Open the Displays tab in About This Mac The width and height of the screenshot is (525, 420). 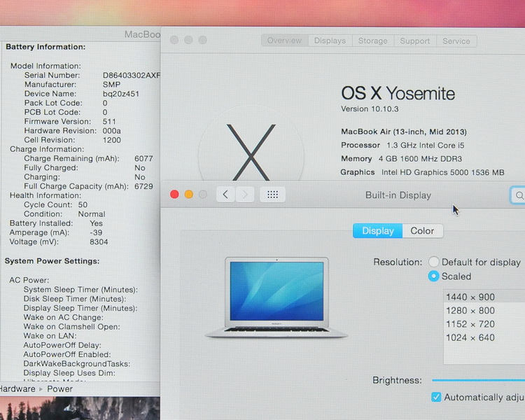(x=330, y=41)
